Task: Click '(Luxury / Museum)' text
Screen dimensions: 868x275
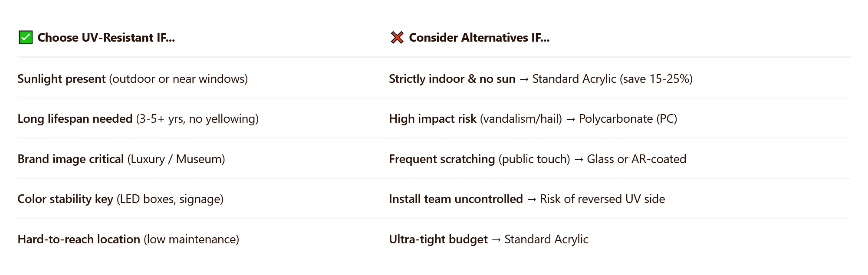Action: pyautogui.click(x=176, y=159)
